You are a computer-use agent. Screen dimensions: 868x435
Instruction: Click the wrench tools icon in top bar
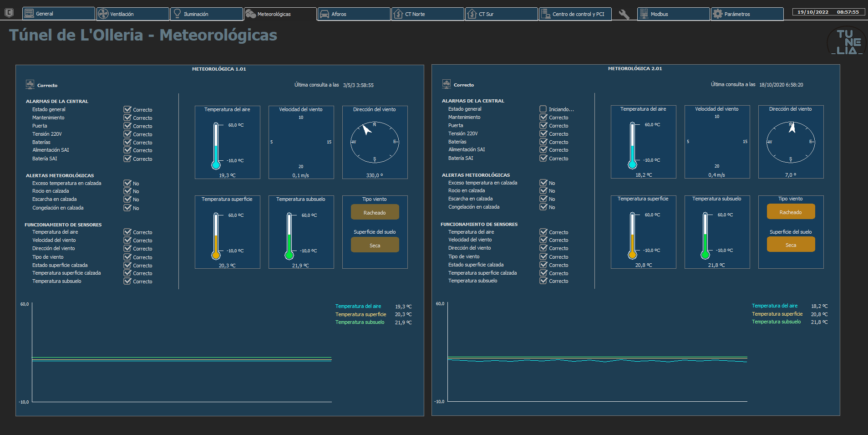pos(624,14)
